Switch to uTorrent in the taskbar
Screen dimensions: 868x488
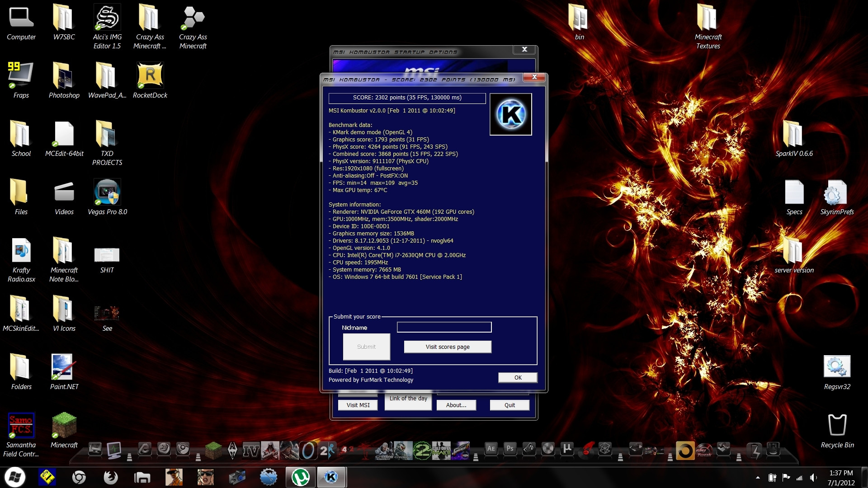pyautogui.click(x=301, y=477)
